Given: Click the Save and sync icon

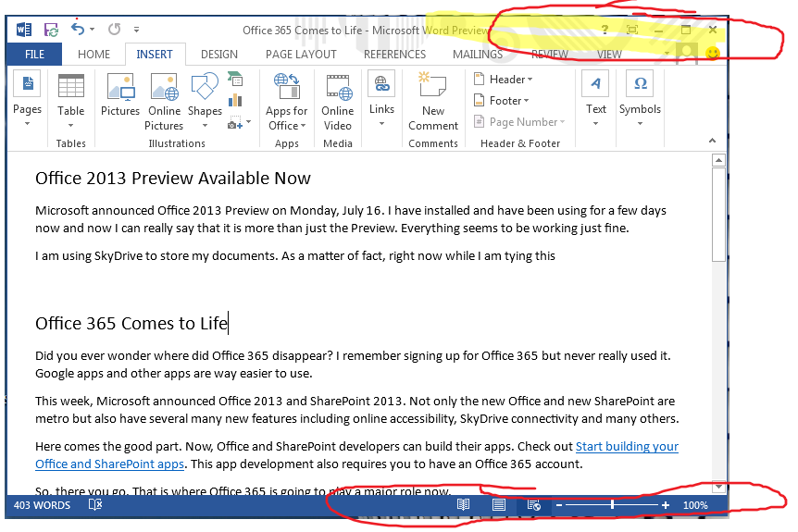Looking at the screenshot, I should coord(52,30).
